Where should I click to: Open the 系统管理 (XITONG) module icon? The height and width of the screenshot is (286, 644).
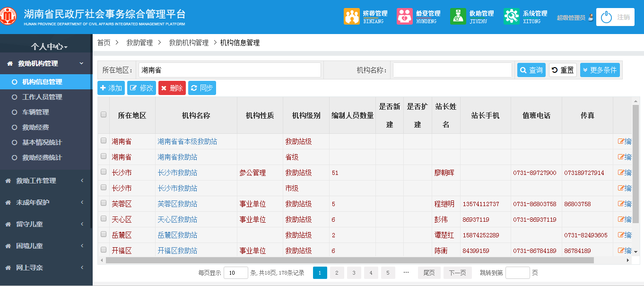point(511,16)
